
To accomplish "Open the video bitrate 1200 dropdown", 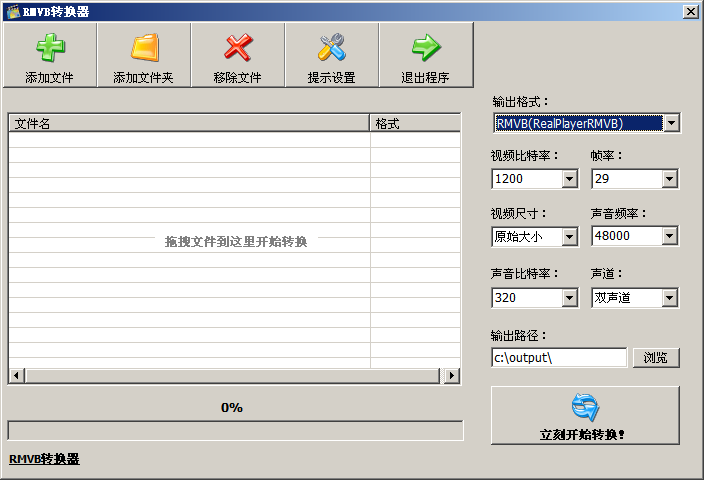I will (569, 179).
